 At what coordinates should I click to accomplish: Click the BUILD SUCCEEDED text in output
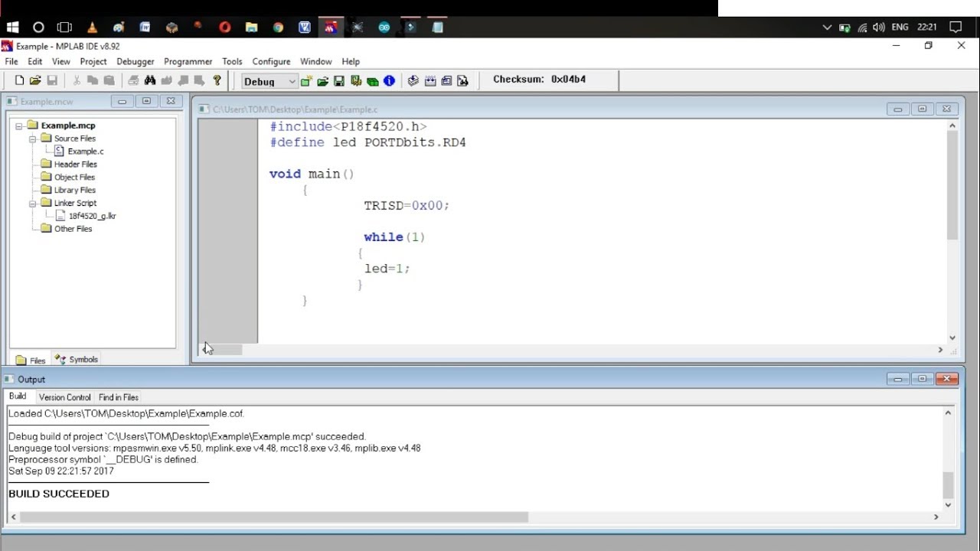pyautogui.click(x=59, y=494)
